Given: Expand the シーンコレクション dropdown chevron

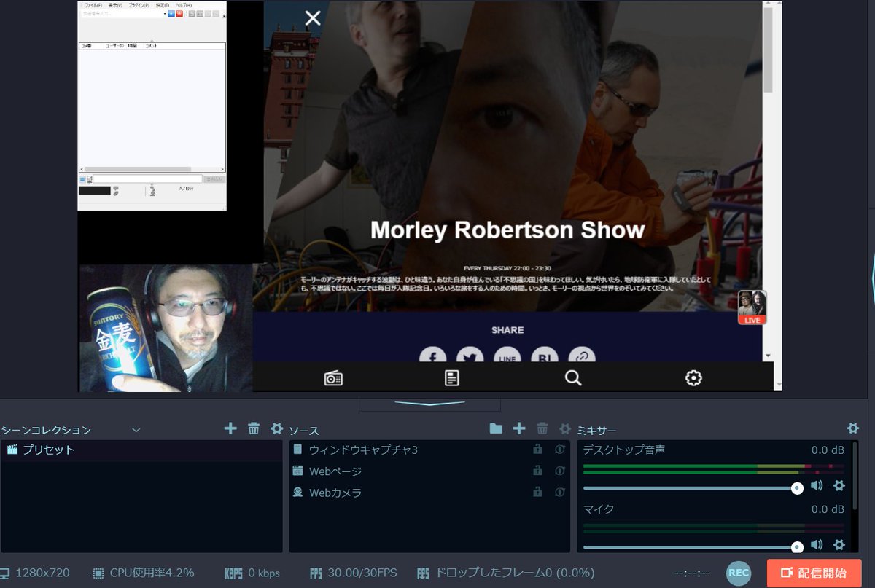Looking at the screenshot, I should (136, 430).
